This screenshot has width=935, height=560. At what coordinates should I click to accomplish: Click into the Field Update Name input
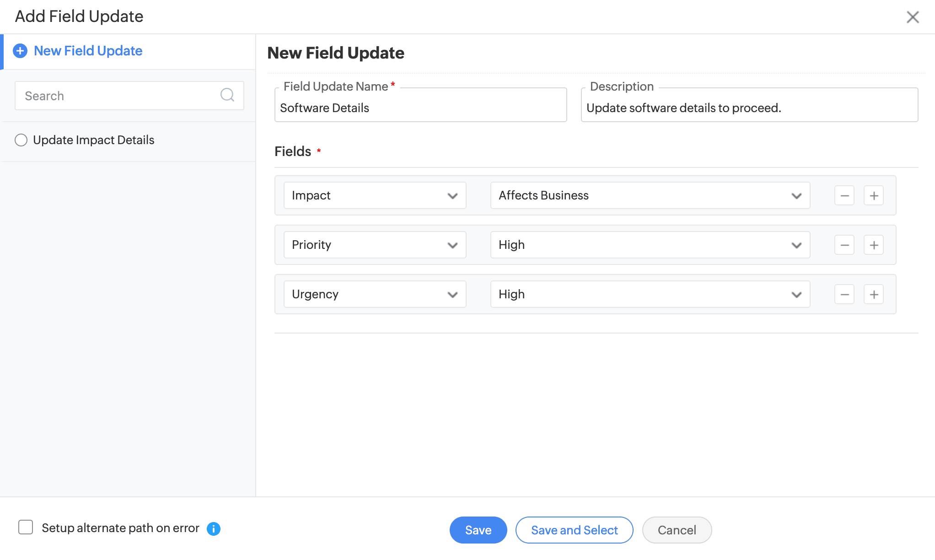click(420, 108)
